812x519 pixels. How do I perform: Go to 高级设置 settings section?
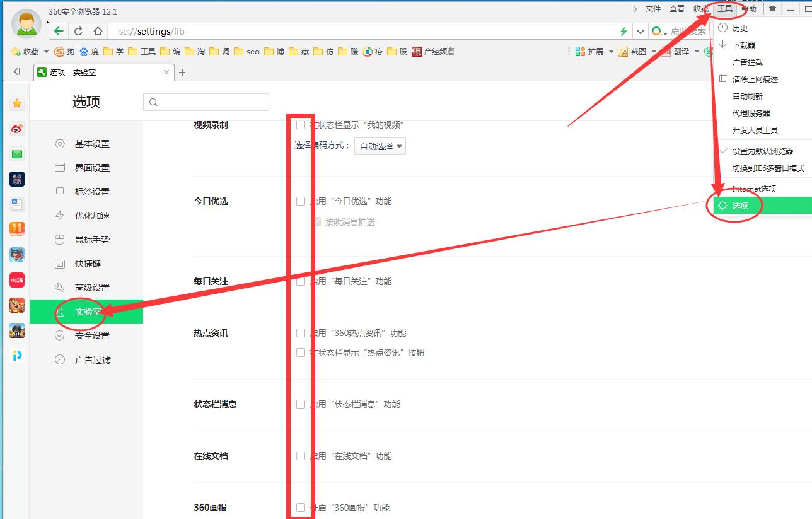86,288
